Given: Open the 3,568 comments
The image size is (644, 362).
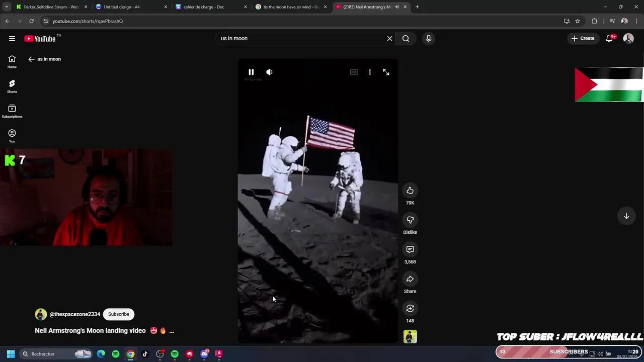Looking at the screenshot, I should point(410,249).
